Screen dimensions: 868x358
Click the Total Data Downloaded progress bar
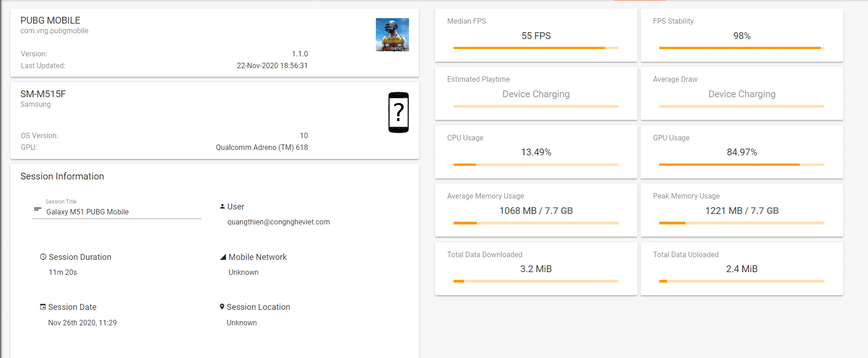[x=536, y=281]
